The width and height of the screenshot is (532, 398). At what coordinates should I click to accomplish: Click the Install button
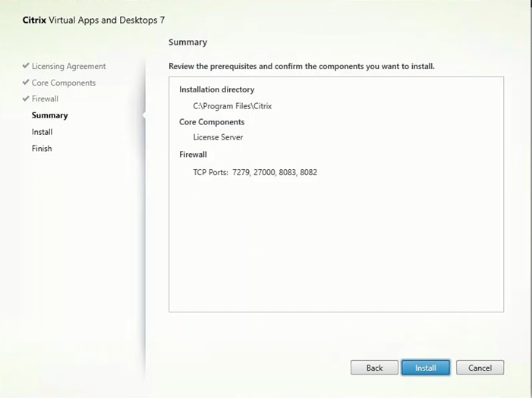(426, 368)
